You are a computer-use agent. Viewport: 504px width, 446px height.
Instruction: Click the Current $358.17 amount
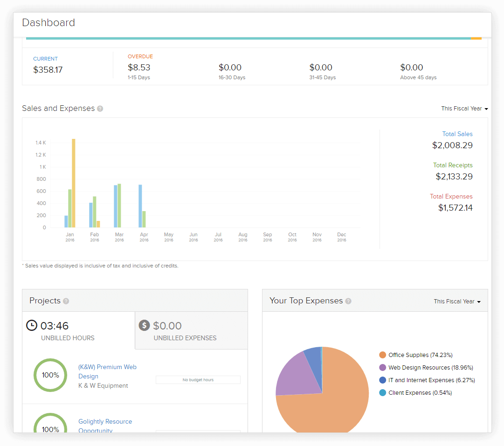48,69
